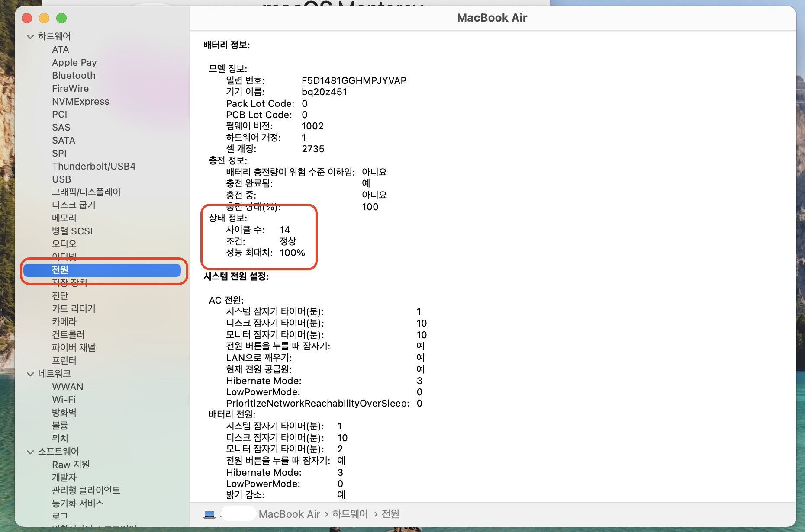
Task: Click the 배터리 정보 heading
Action: 226,45
